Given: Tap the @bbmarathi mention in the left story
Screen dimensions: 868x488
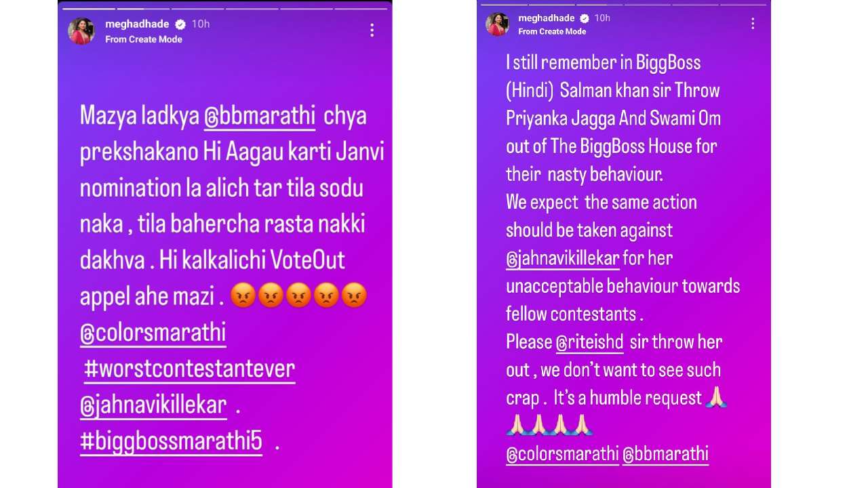Looking at the screenshot, I should [x=260, y=116].
